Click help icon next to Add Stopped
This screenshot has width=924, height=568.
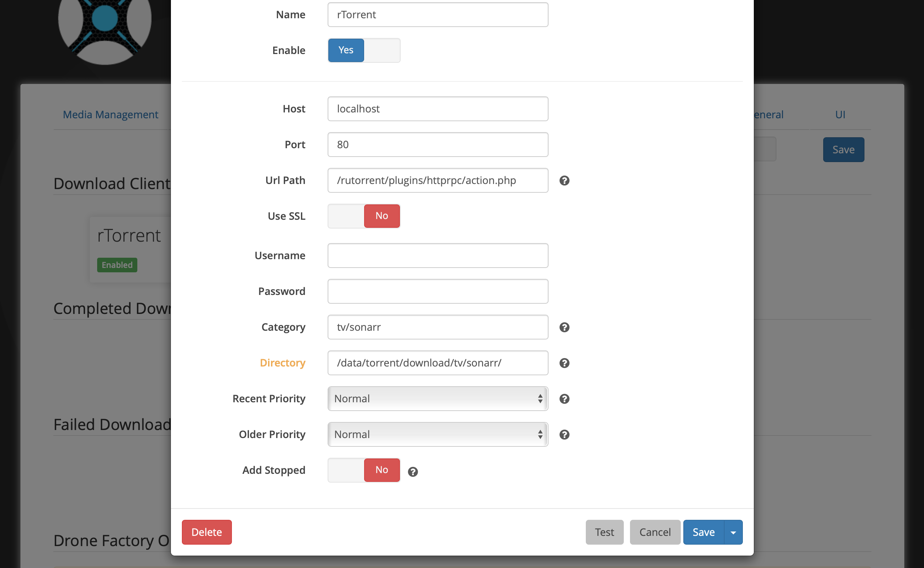tap(413, 472)
